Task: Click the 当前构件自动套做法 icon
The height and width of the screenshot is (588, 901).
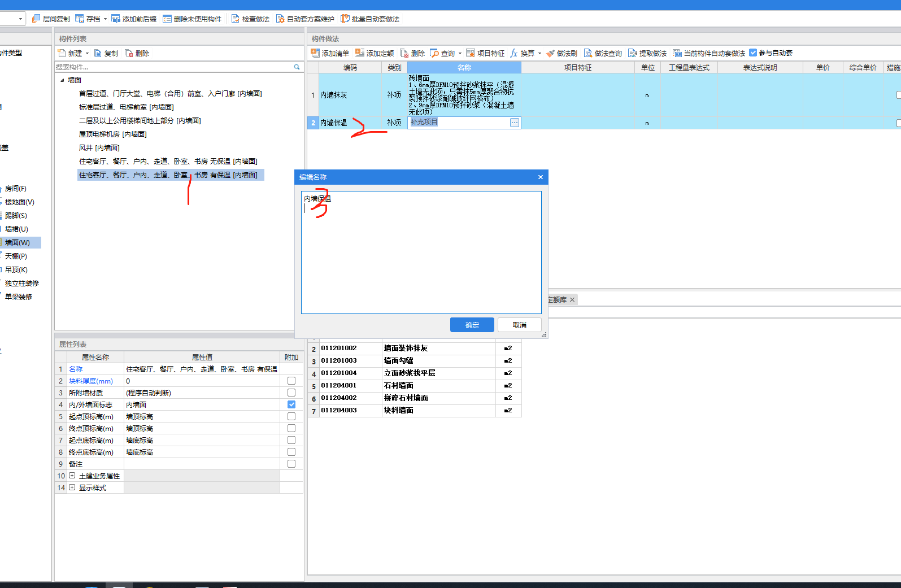Action: click(x=677, y=53)
